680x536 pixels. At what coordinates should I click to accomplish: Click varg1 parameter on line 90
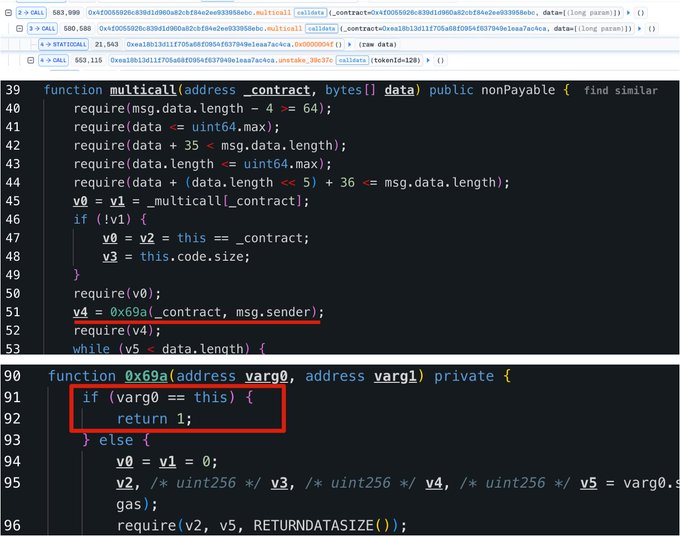click(x=395, y=376)
